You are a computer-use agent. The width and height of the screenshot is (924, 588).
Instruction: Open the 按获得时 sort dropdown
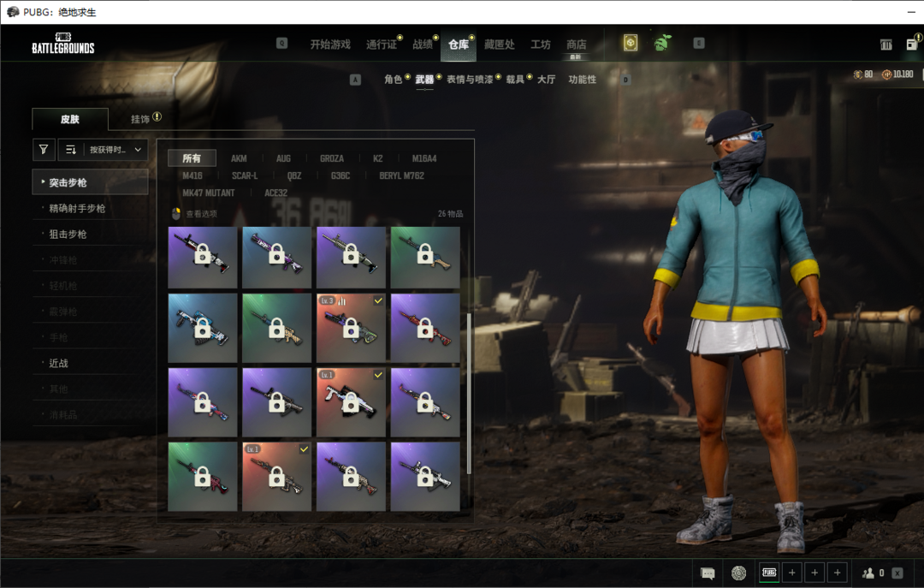click(115, 150)
